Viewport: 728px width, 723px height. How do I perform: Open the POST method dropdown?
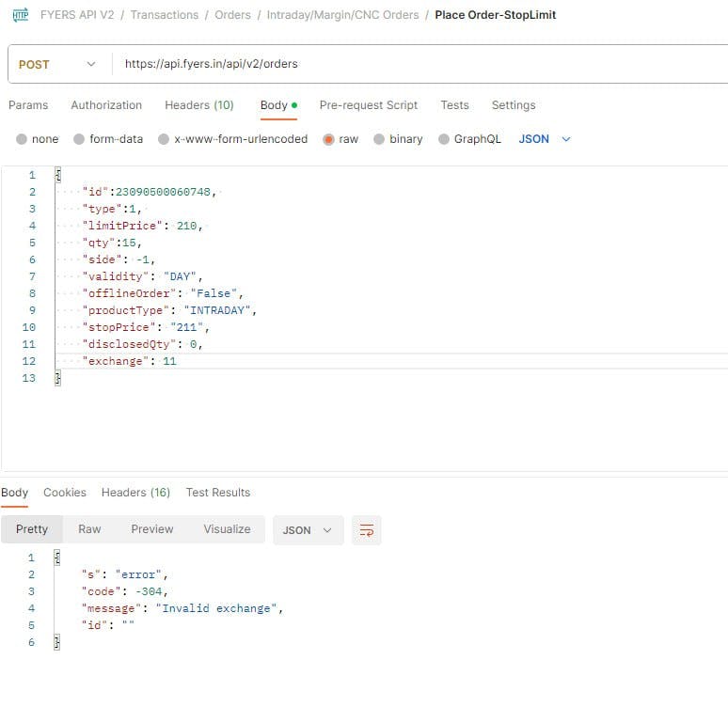[56, 64]
